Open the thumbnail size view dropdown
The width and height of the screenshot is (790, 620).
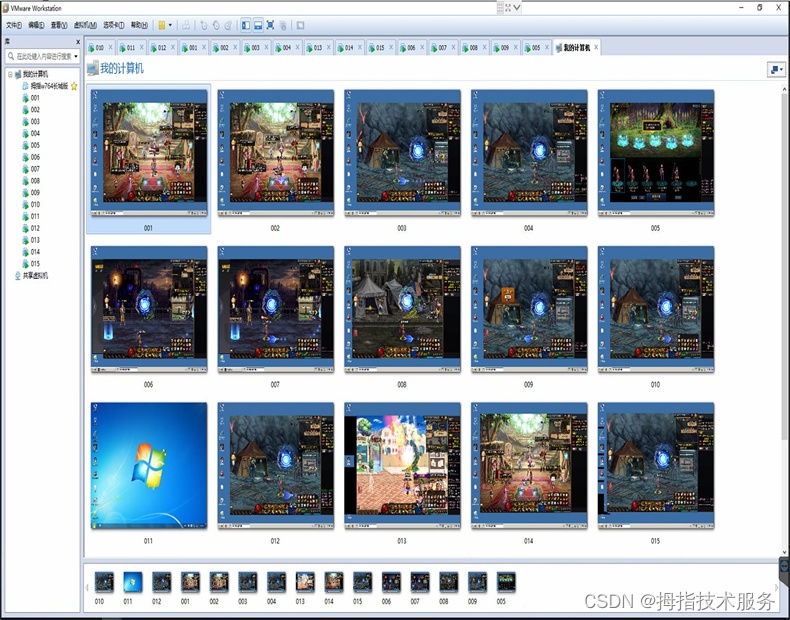[776, 70]
